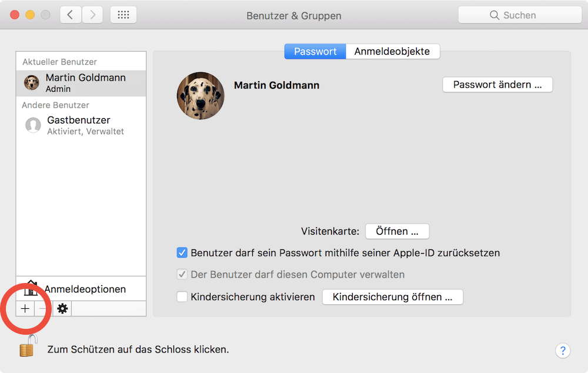Switch to the Anmeldeobjekte tab
588x373 pixels.
pos(392,51)
